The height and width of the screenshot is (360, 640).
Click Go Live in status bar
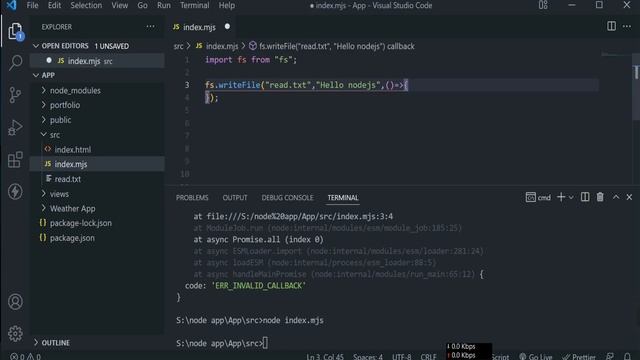(536, 356)
